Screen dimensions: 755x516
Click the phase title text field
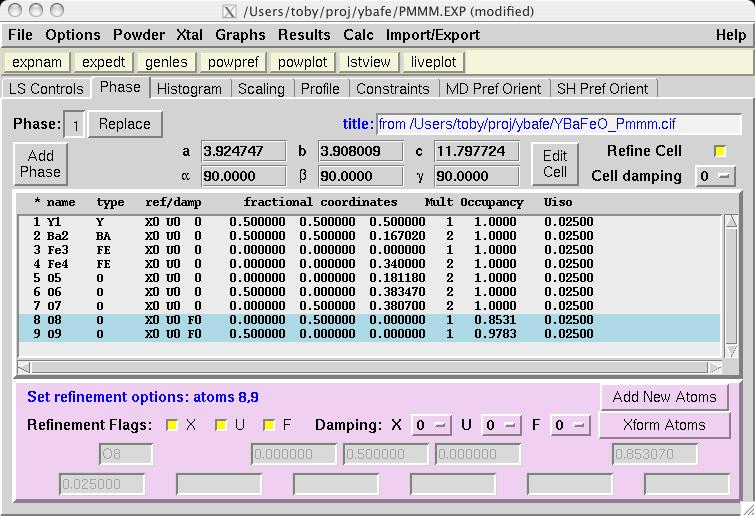559,124
